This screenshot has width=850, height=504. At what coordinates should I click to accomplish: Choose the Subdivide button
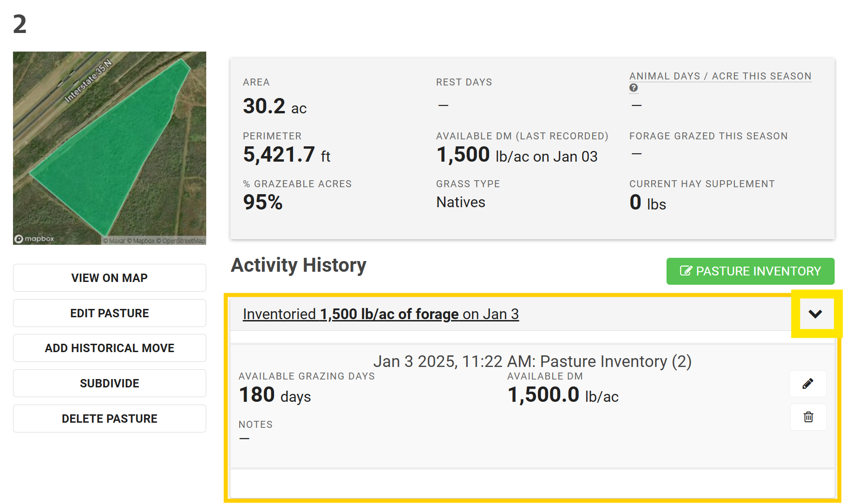coord(110,383)
